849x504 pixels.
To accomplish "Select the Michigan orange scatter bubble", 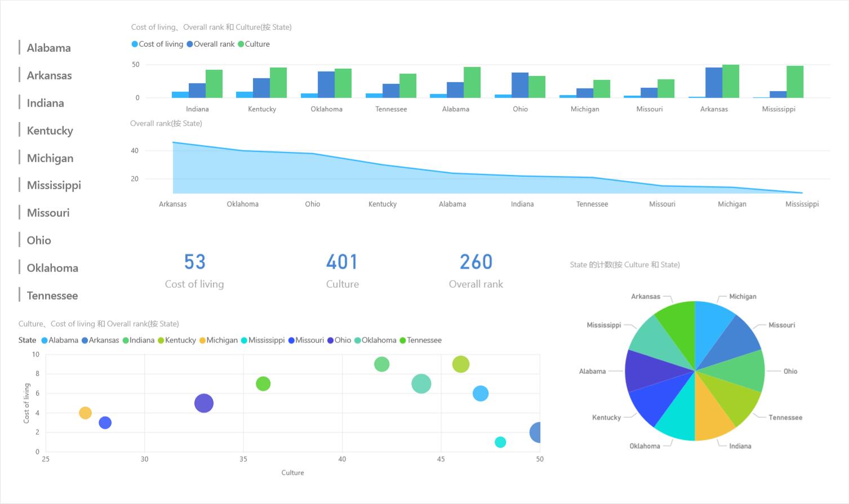I will [85, 413].
